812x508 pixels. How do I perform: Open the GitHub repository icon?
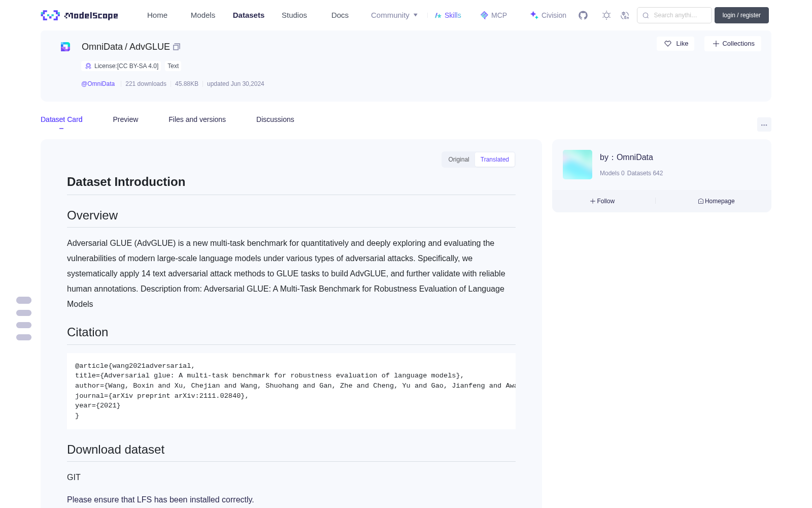tap(583, 15)
